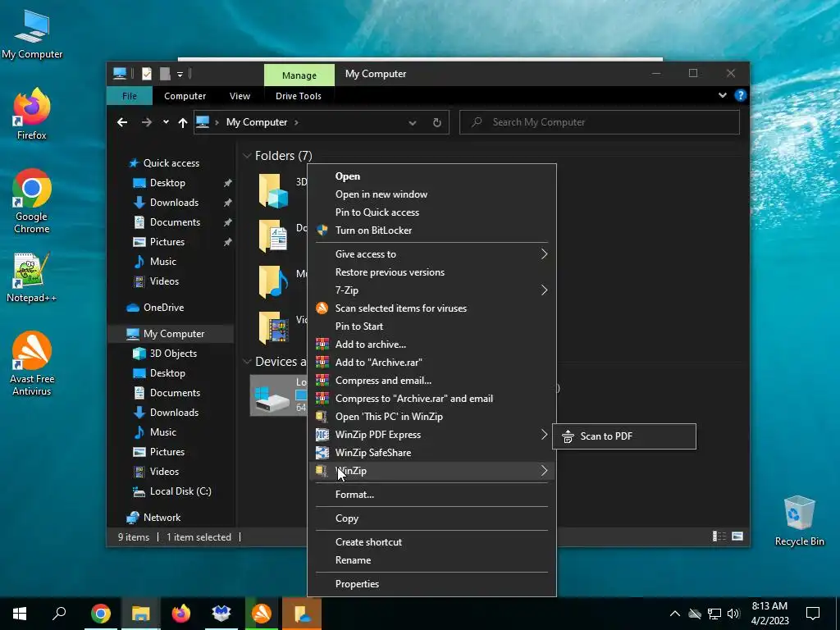
Task: Switch to details view layout icon
Action: point(719,536)
